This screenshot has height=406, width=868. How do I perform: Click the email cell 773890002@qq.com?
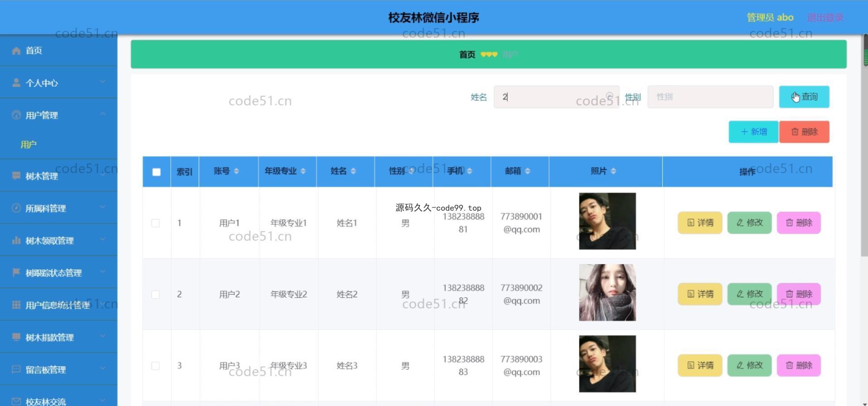(x=521, y=294)
